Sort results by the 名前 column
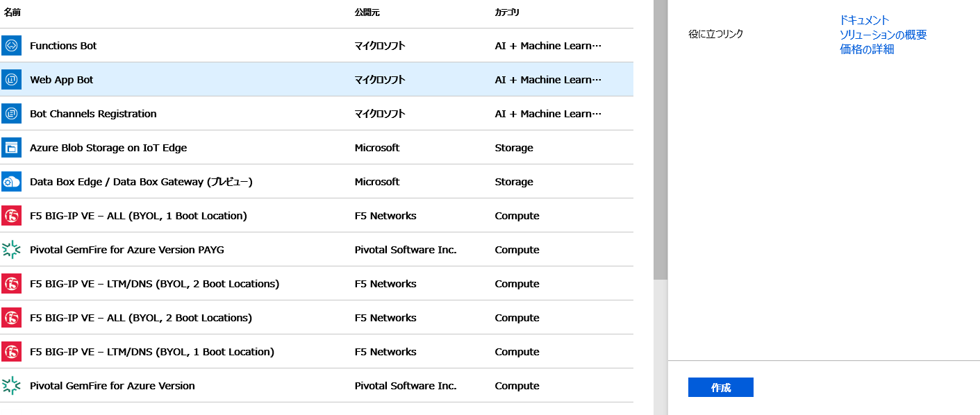 coord(12,12)
